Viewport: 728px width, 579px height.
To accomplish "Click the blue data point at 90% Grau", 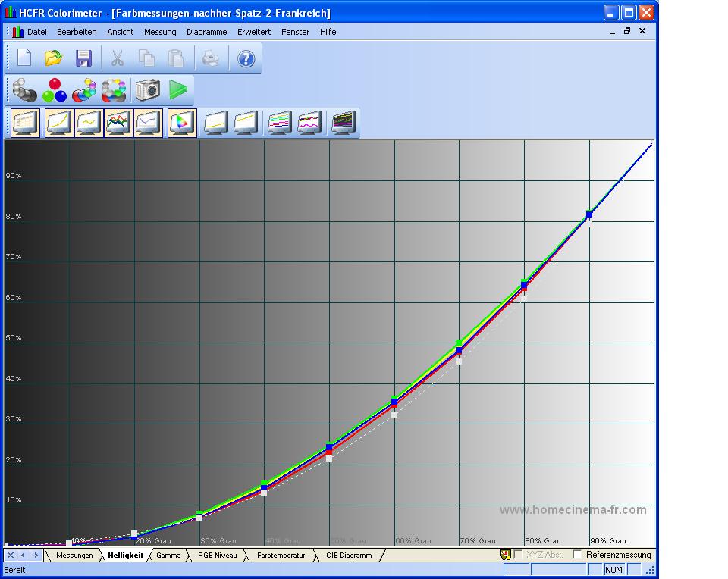I will (589, 214).
